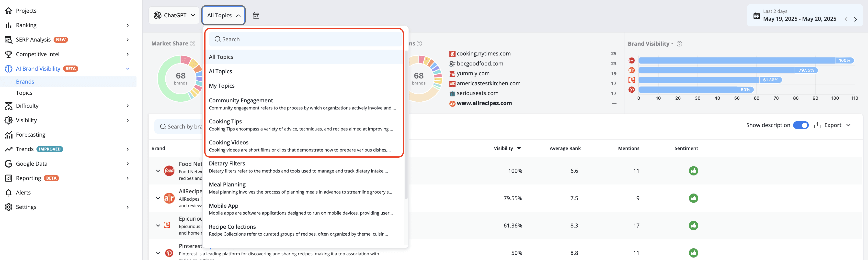Collapse the All Topics dropdown
The height and width of the screenshot is (260, 868).
[x=223, y=15]
